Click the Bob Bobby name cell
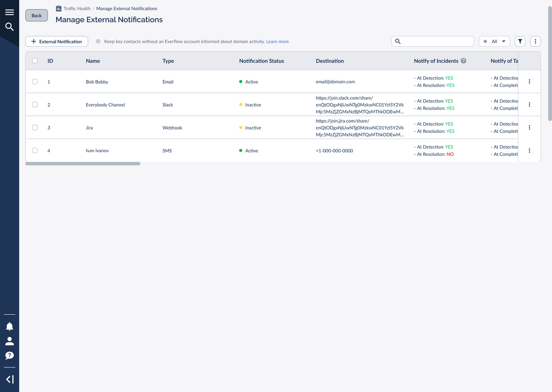This screenshot has width=552, height=392. pyautogui.click(x=97, y=82)
